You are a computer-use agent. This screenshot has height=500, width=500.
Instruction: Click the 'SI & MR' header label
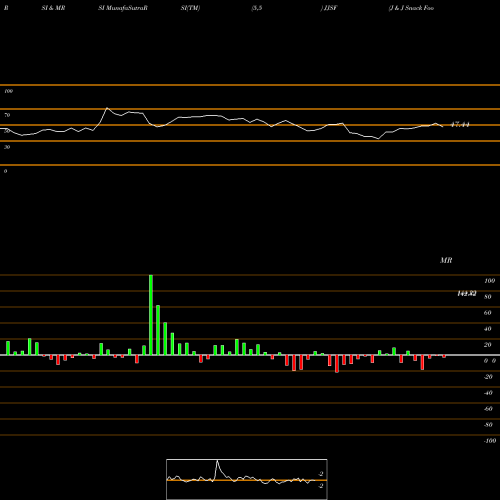point(53,8)
